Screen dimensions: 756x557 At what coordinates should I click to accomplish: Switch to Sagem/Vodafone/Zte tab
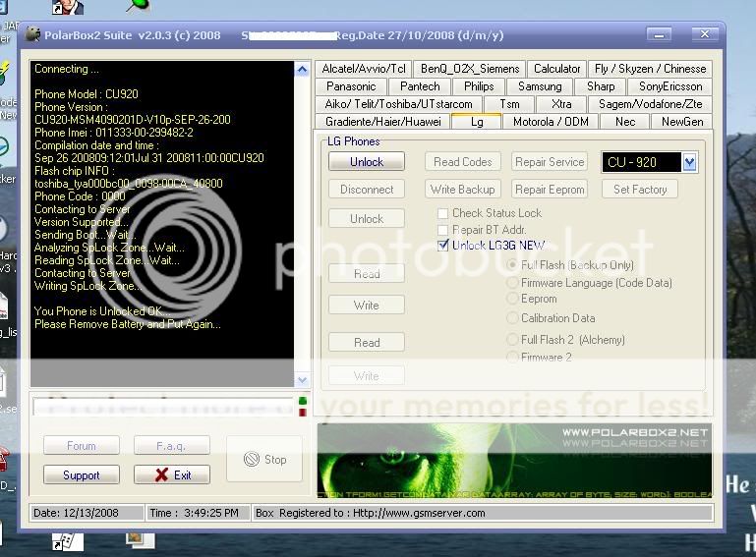click(x=650, y=104)
